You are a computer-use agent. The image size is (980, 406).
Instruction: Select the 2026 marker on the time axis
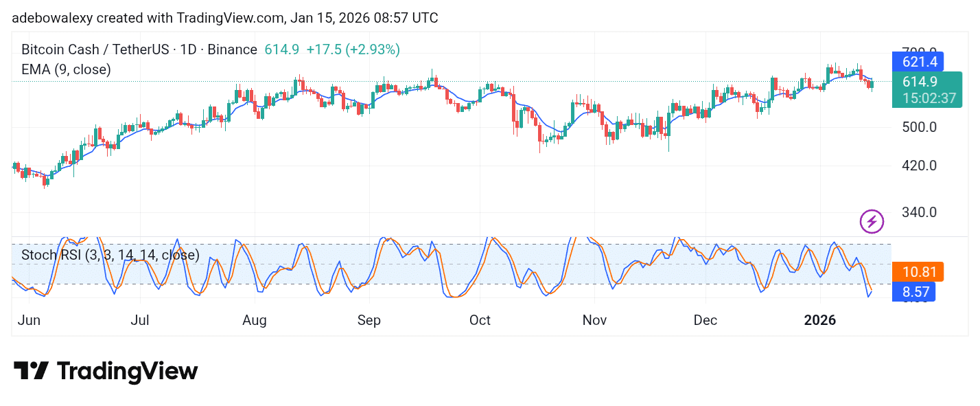click(820, 320)
